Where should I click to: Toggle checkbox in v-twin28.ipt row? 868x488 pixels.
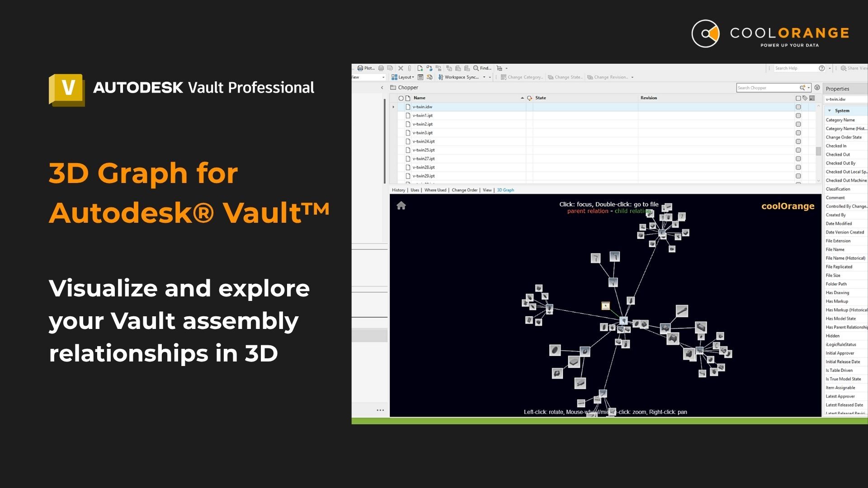[x=798, y=167]
